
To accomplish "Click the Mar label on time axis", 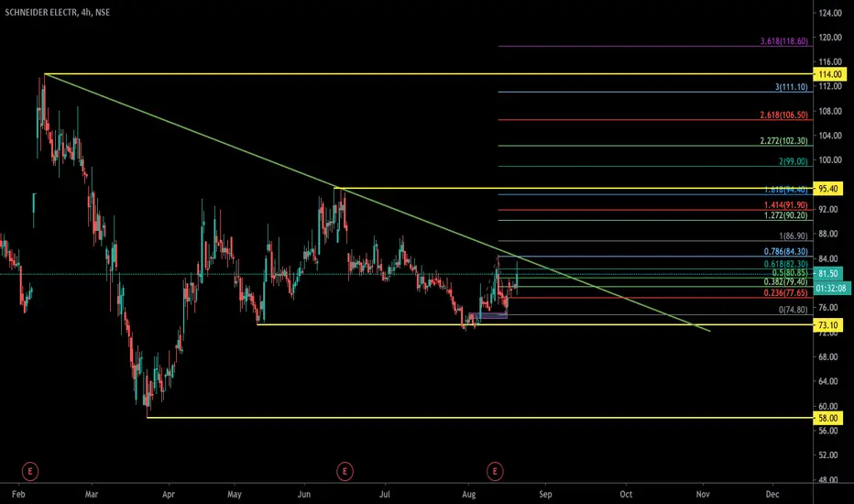I will (x=92, y=494).
